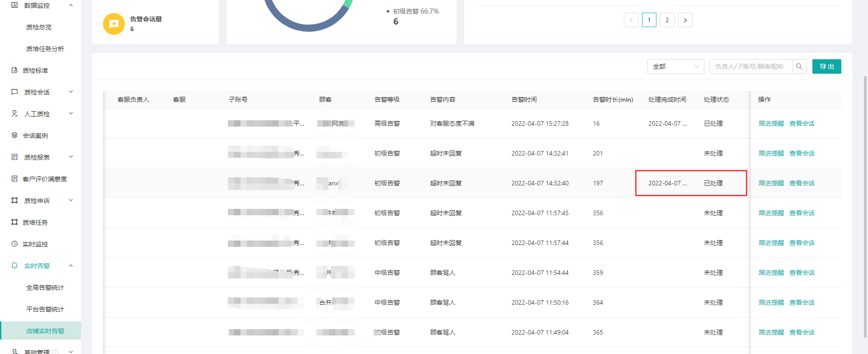Click 查看会话 for 对客服态度不满 row
868x354 pixels.
click(x=802, y=123)
